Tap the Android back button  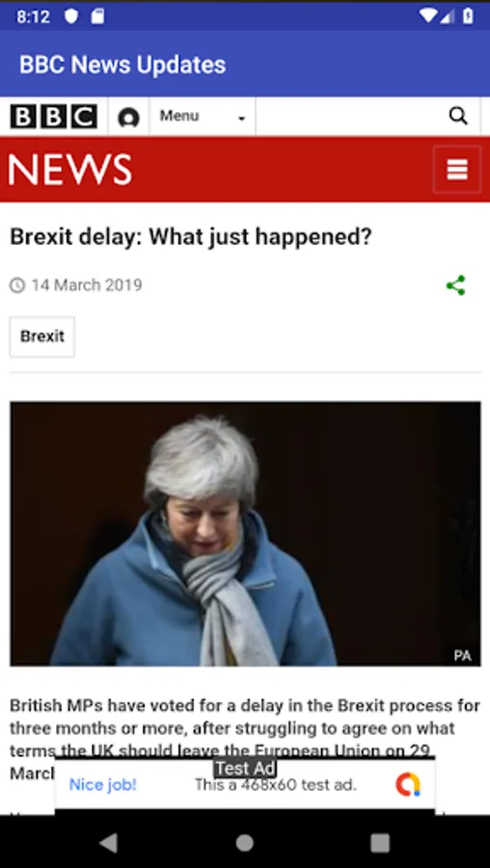109,843
